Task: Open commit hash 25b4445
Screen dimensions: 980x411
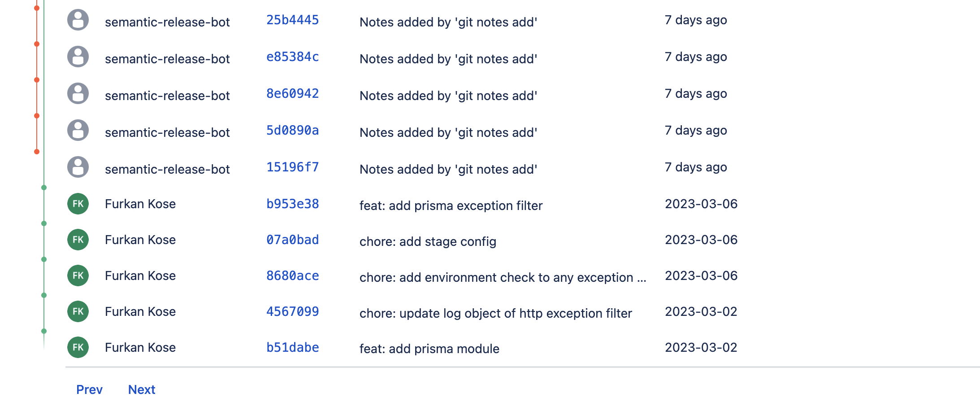Action: [292, 20]
